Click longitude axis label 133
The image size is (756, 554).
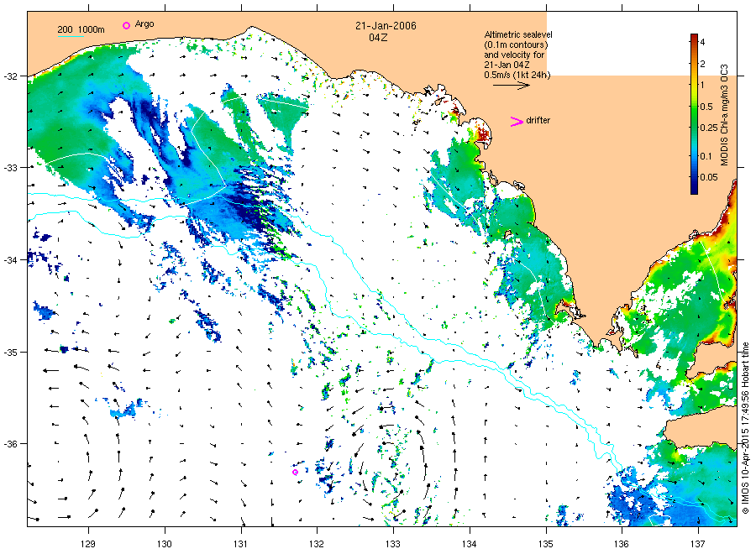393,544
